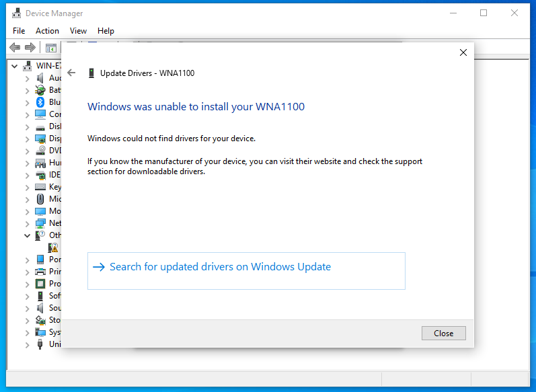The image size is (536, 392).
Task: Select the Storage controllers icon
Action: 40,320
